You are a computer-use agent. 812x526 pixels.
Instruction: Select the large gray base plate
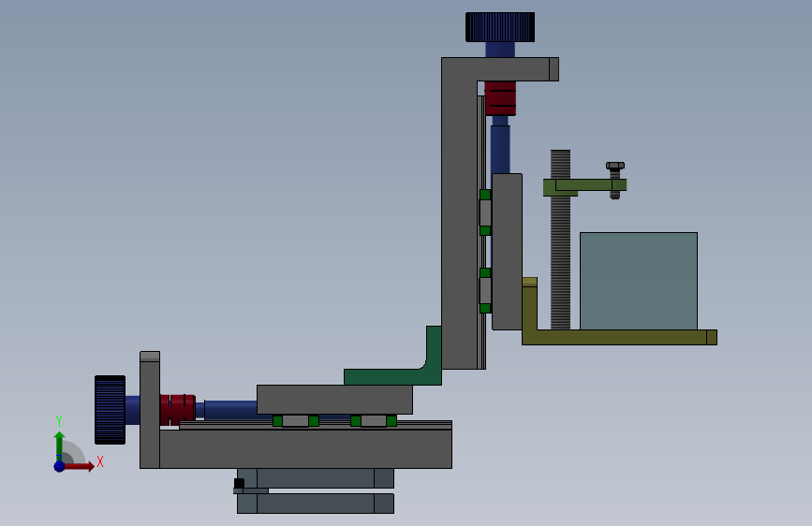[x=305, y=449]
